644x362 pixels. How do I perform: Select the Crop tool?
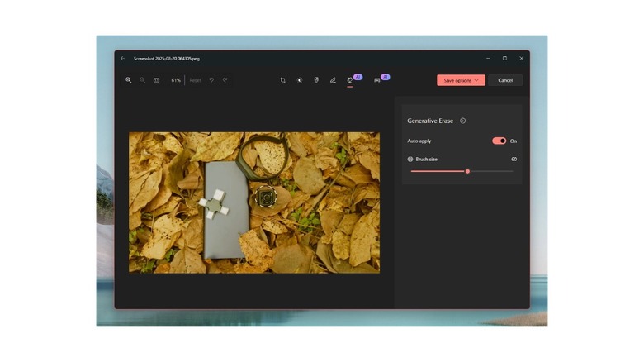[282, 80]
